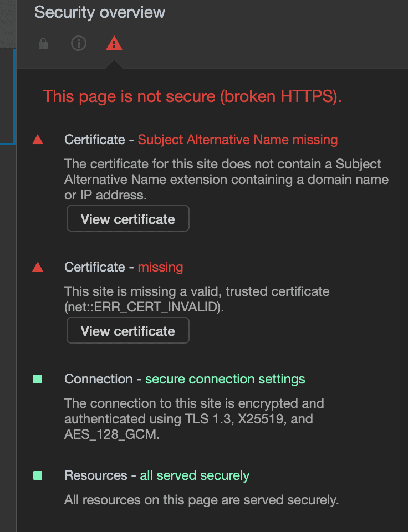Click 'all served securely' green text
The image size is (408, 532).
click(x=195, y=475)
